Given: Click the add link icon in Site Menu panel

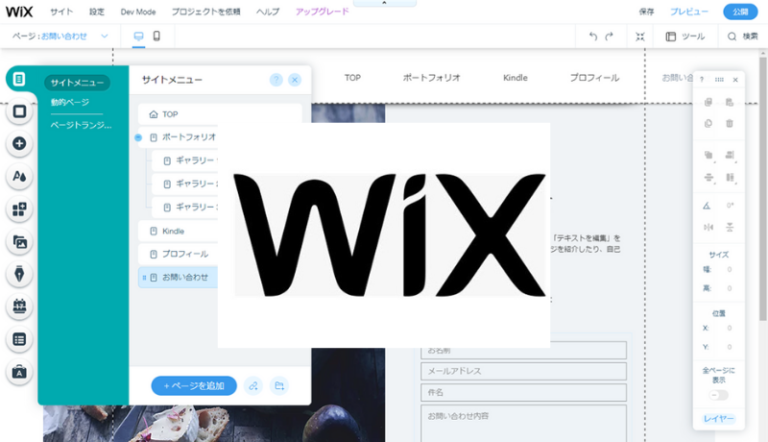Looking at the screenshot, I should click(253, 386).
